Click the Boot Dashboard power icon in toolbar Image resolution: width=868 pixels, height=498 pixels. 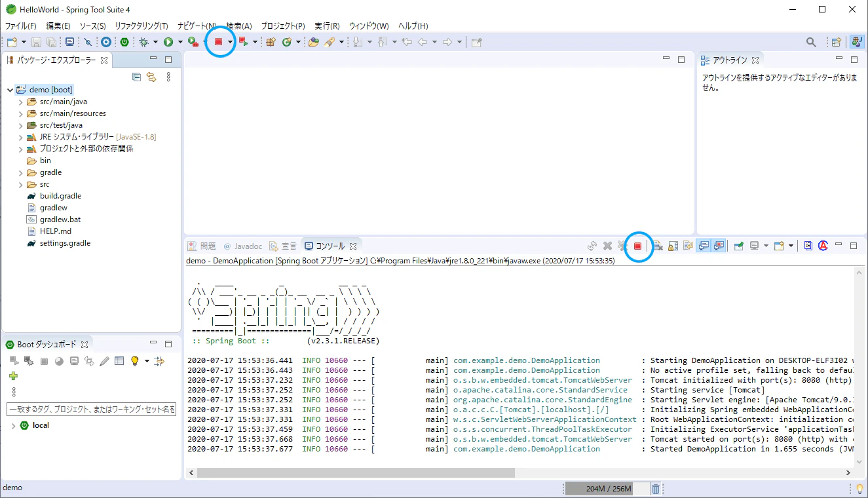(x=124, y=42)
